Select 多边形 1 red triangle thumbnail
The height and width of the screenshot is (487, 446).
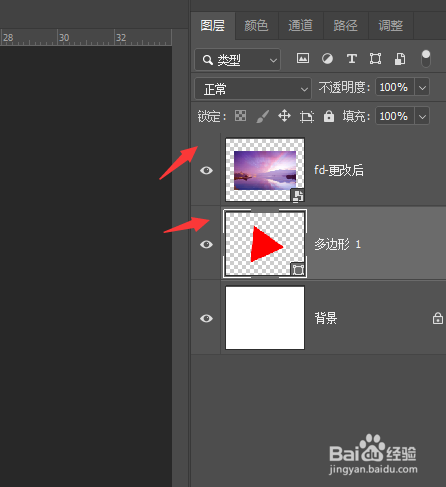[x=265, y=244]
